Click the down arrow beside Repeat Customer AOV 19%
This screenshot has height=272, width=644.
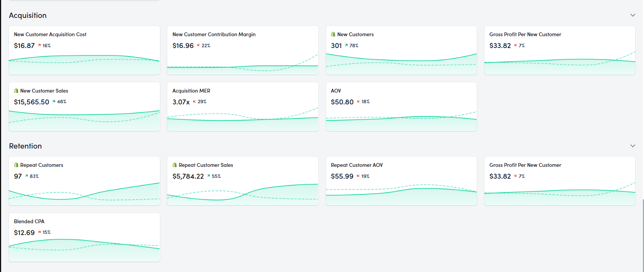click(358, 176)
